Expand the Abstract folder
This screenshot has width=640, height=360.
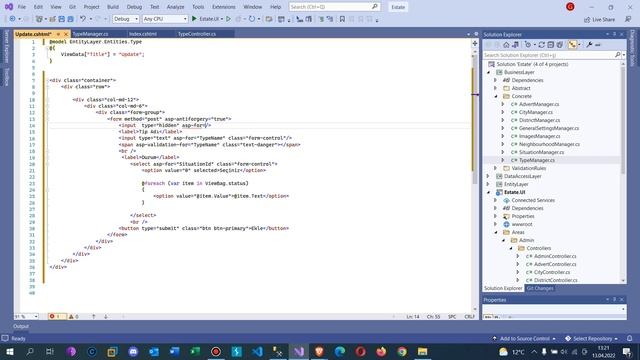(x=496, y=88)
